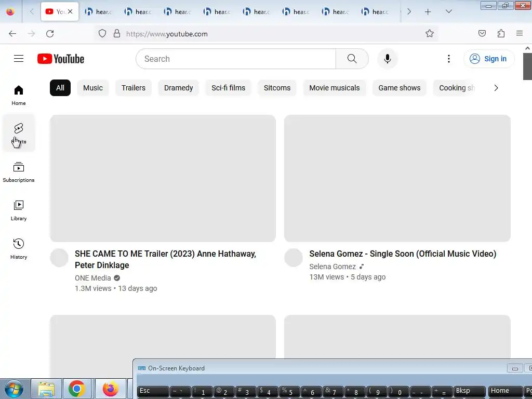Show more category chips arrow

coord(496,88)
